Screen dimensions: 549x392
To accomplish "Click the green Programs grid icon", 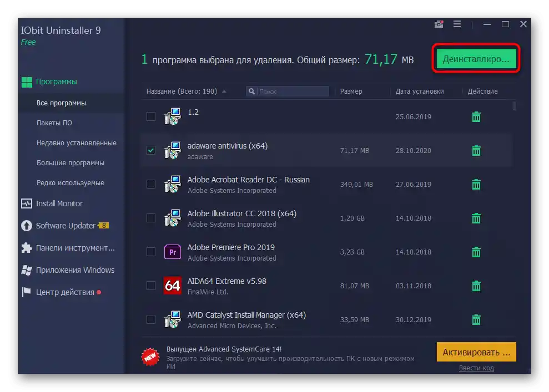I will tap(27, 82).
